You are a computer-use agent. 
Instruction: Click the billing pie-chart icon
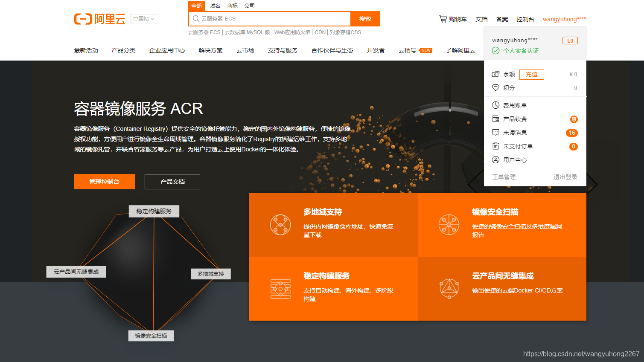(x=495, y=105)
